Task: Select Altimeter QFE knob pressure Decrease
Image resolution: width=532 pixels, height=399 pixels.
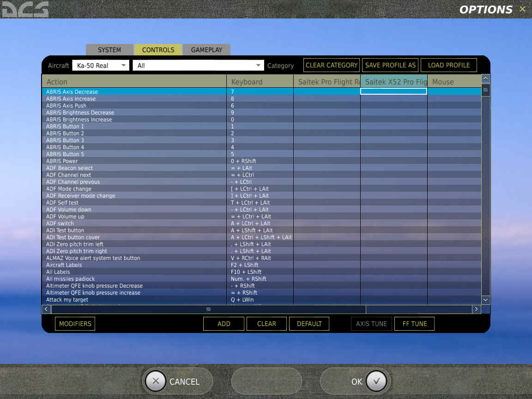Action: click(x=94, y=286)
